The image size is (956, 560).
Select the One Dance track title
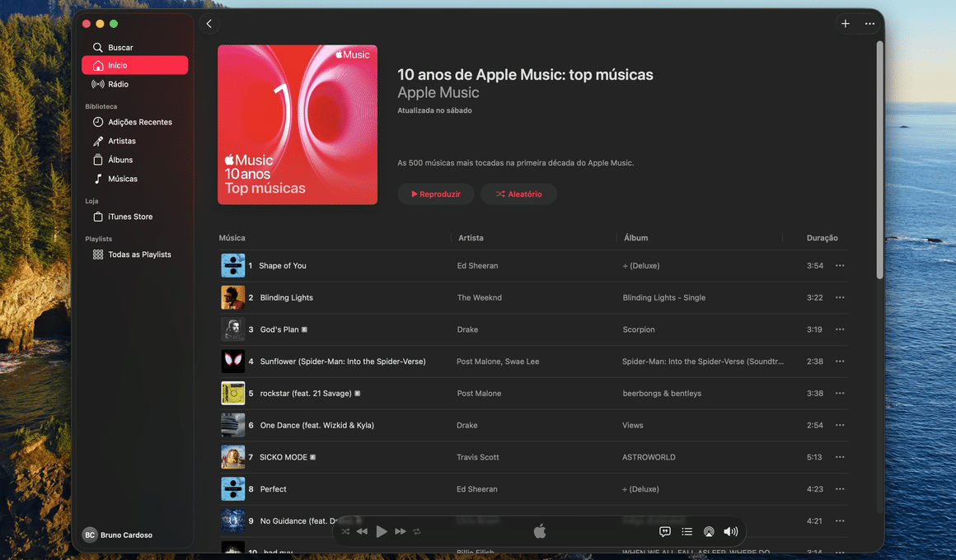[x=317, y=425]
